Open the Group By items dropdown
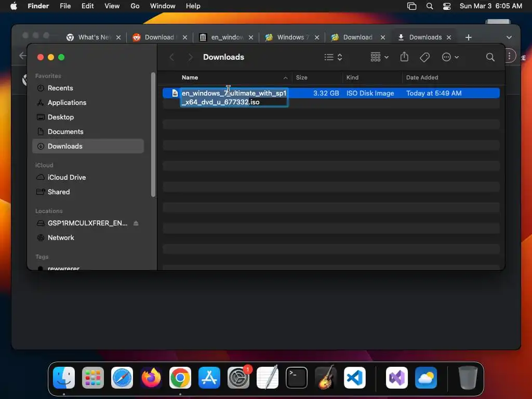This screenshot has width=532, height=399. (379, 57)
